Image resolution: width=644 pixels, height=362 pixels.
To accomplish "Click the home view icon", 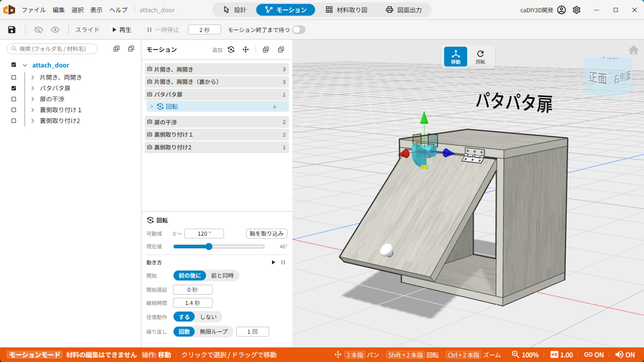I will 634,50.
